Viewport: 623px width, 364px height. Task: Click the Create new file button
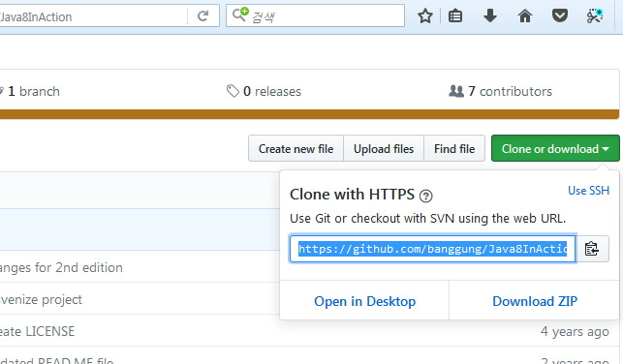click(x=296, y=148)
